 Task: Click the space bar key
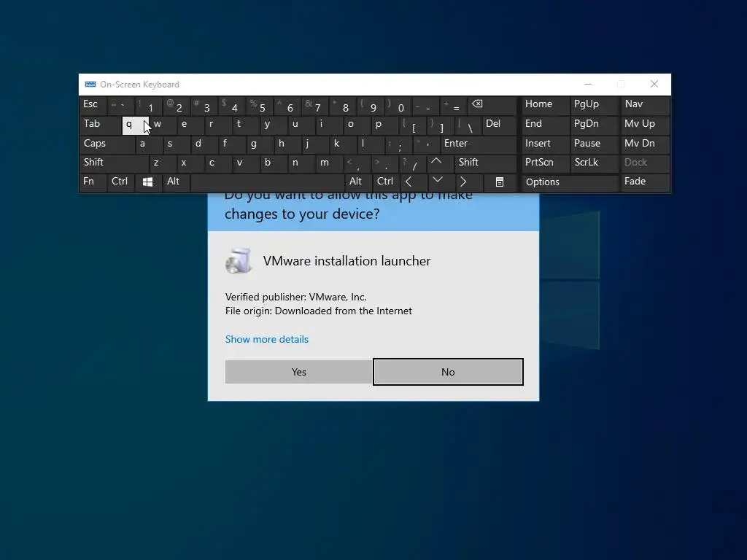click(x=267, y=182)
